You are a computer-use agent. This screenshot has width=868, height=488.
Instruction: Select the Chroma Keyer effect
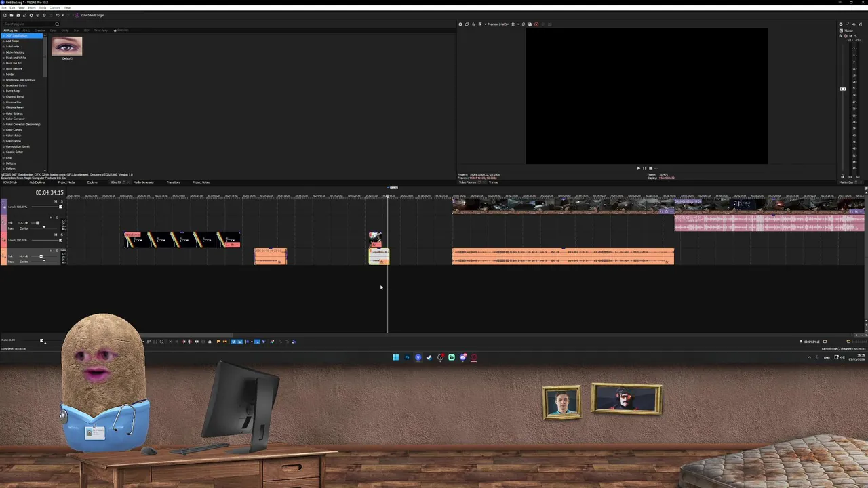click(14, 108)
